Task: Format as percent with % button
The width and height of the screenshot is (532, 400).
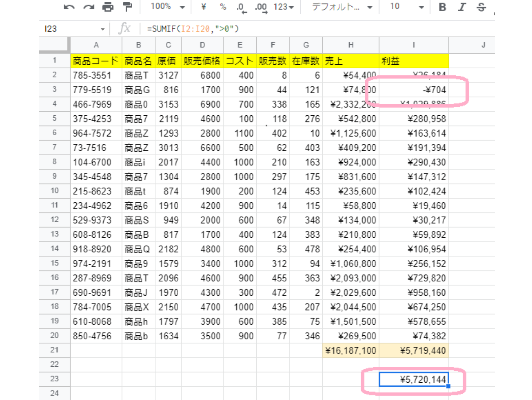Action: tap(223, 7)
